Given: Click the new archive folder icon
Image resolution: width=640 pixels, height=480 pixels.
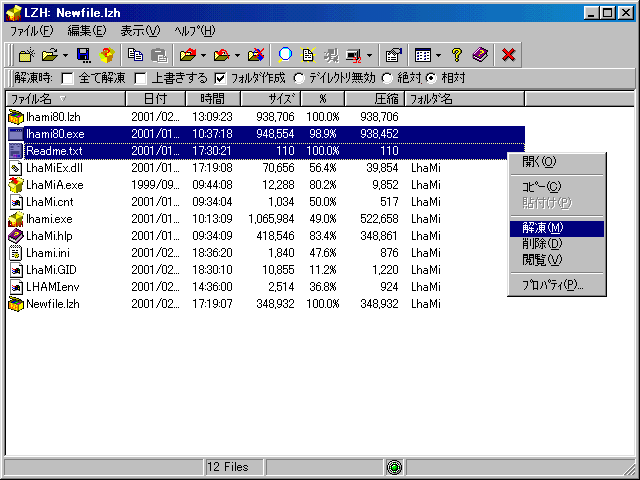Looking at the screenshot, I should pos(27,55).
